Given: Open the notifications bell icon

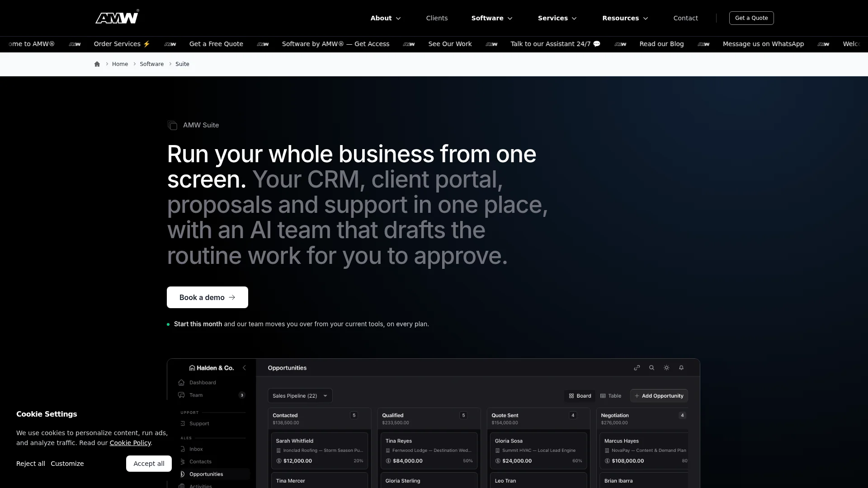Looking at the screenshot, I should 681,368.
